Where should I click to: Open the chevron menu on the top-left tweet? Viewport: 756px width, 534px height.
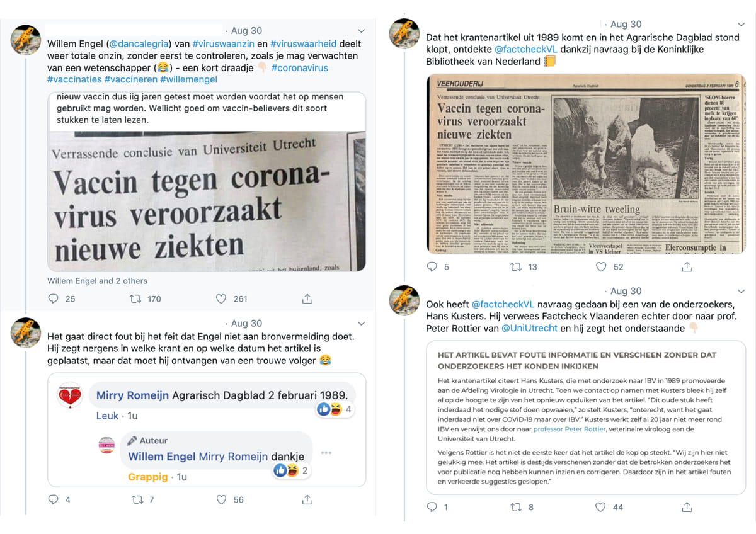(x=361, y=31)
